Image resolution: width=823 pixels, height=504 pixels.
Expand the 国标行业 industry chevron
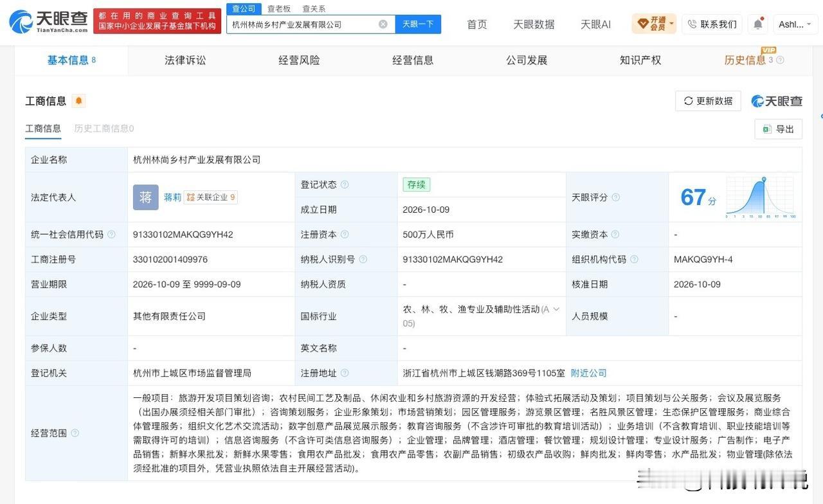pyautogui.click(x=556, y=309)
